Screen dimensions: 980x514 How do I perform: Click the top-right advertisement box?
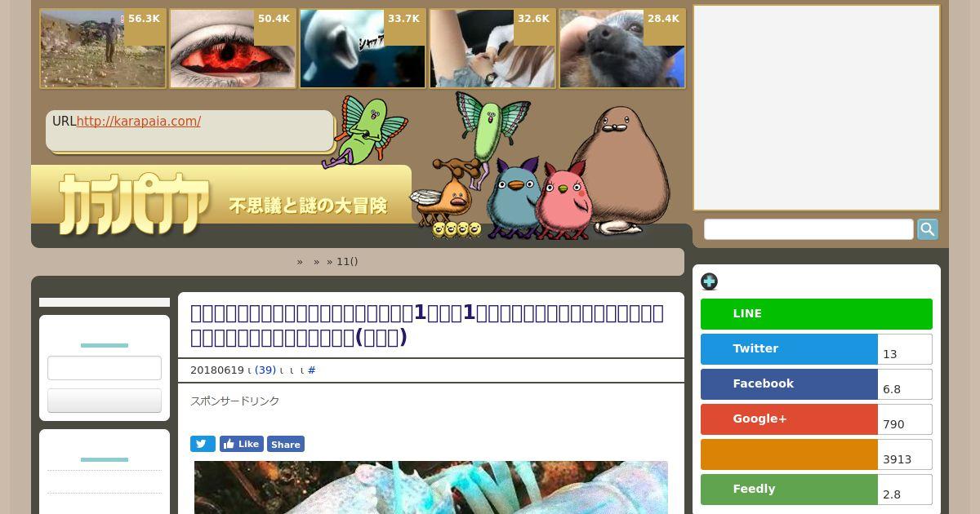(817, 108)
